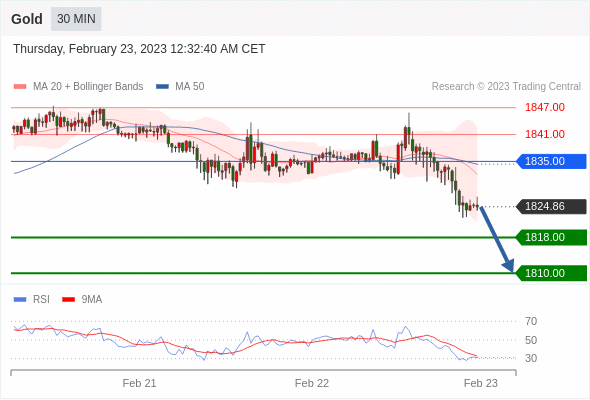Click the black 1824.86 current price tag

click(551, 207)
